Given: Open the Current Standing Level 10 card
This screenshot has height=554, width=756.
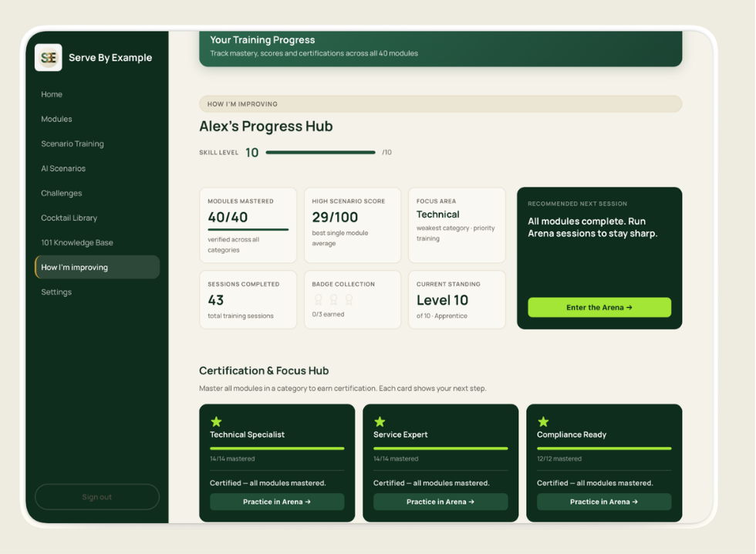Looking at the screenshot, I should tap(457, 299).
